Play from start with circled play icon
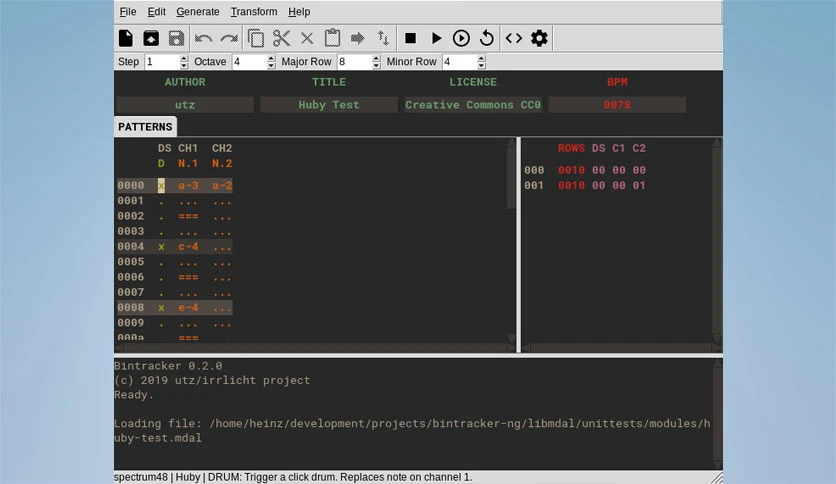The height and width of the screenshot is (484, 836). pyautogui.click(x=461, y=38)
